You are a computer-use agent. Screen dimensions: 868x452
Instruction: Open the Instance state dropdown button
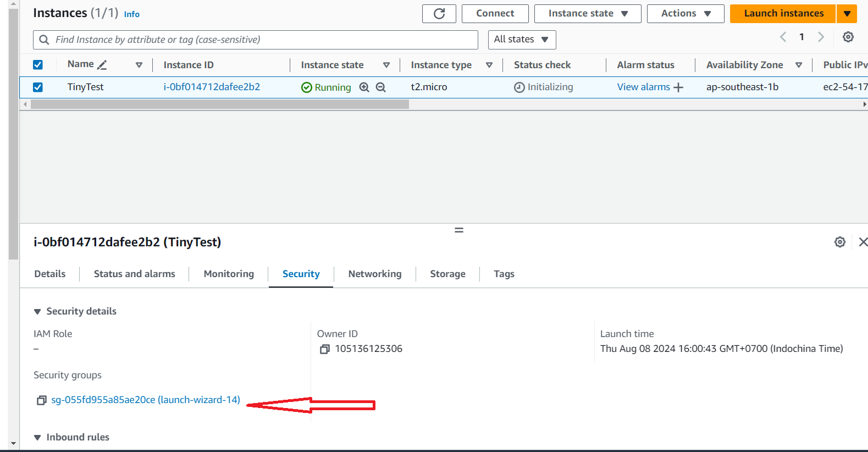pyautogui.click(x=587, y=14)
